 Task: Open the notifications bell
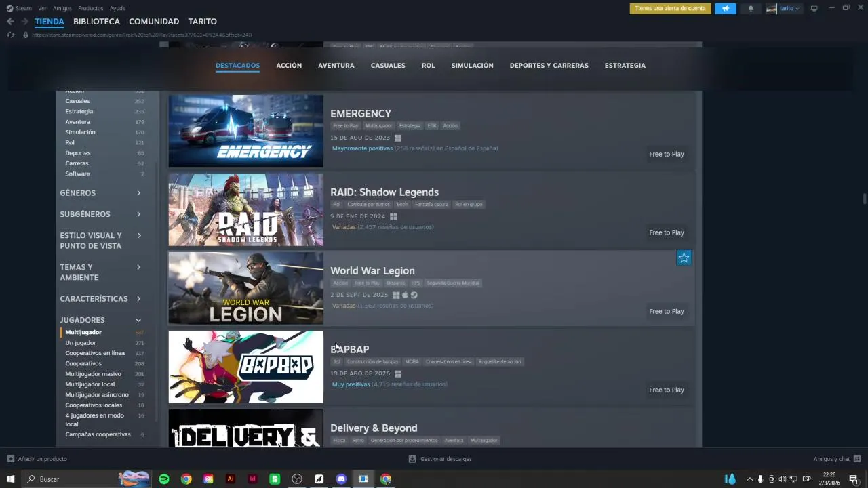[750, 9]
